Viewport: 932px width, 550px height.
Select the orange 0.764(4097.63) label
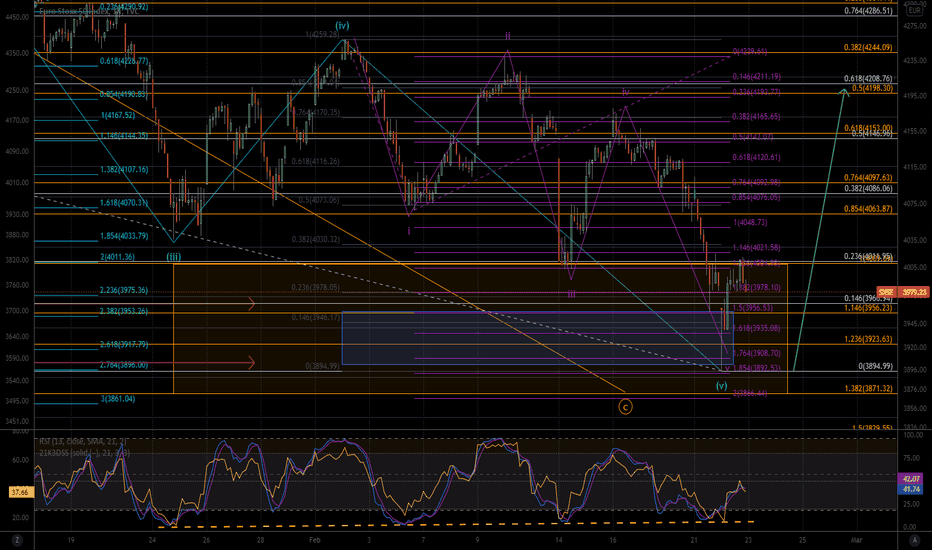click(868, 178)
